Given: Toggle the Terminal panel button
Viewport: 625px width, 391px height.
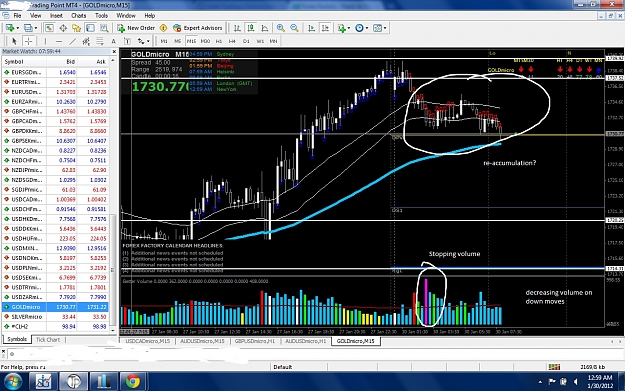Looking at the screenshot, I should 90,28.
